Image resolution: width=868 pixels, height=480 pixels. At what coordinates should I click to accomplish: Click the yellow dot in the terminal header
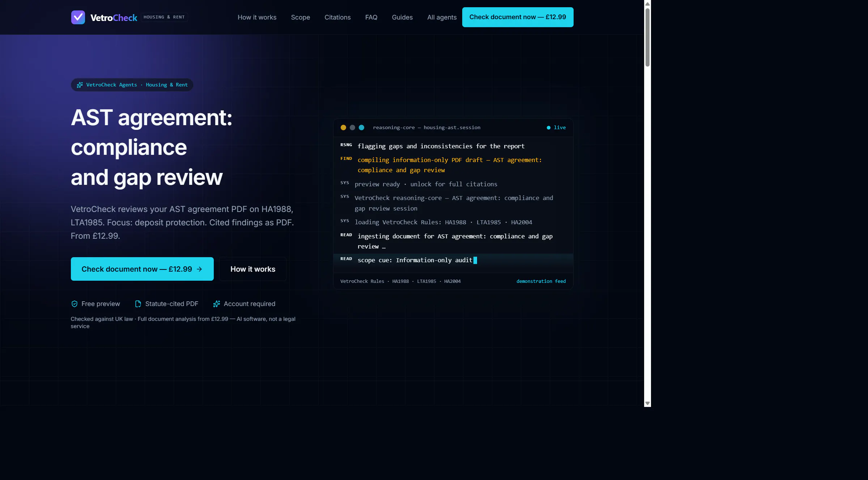pyautogui.click(x=343, y=128)
